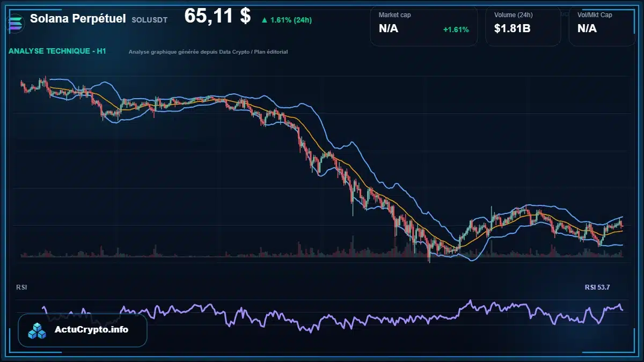
Task: Click the Market cap N/A value
Action: point(389,29)
